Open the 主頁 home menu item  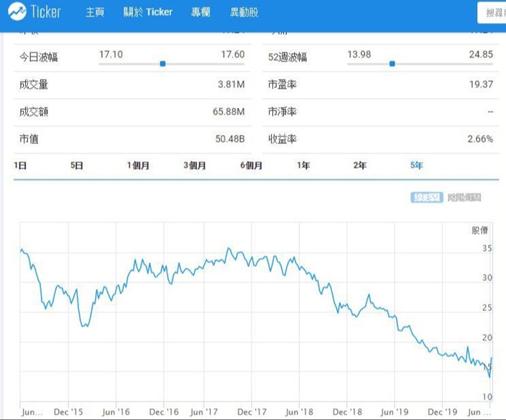point(95,12)
